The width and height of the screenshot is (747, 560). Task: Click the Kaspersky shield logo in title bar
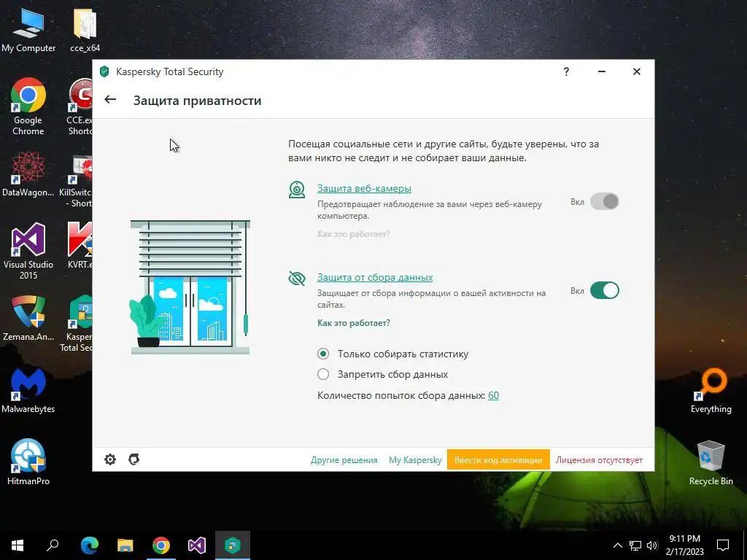point(104,72)
